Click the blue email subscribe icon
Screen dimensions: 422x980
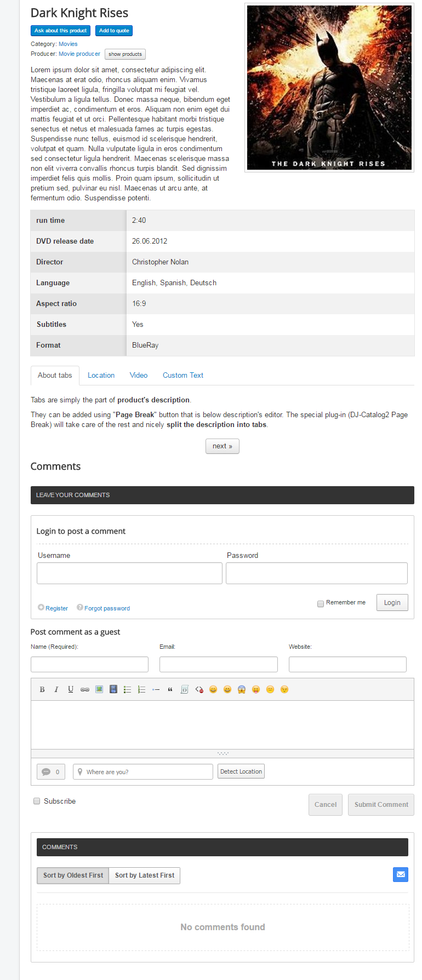[x=401, y=874]
